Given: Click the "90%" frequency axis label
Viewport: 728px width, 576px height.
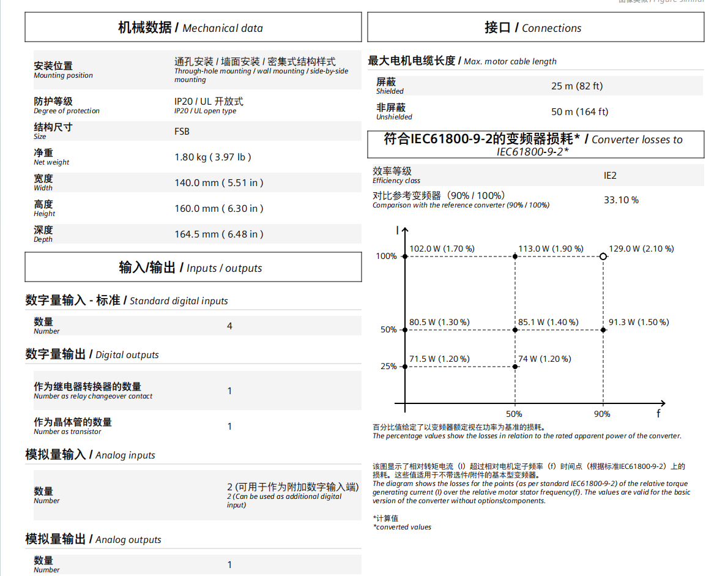Looking at the screenshot, I should (x=602, y=414).
